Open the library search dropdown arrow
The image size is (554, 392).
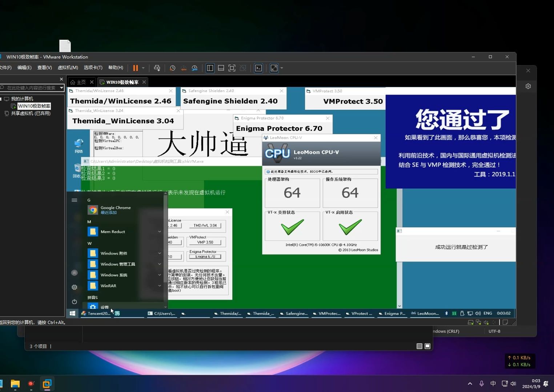click(61, 88)
